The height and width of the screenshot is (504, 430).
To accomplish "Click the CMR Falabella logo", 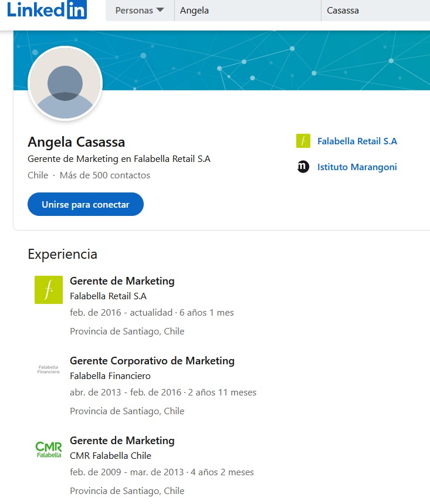I will 49,449.
